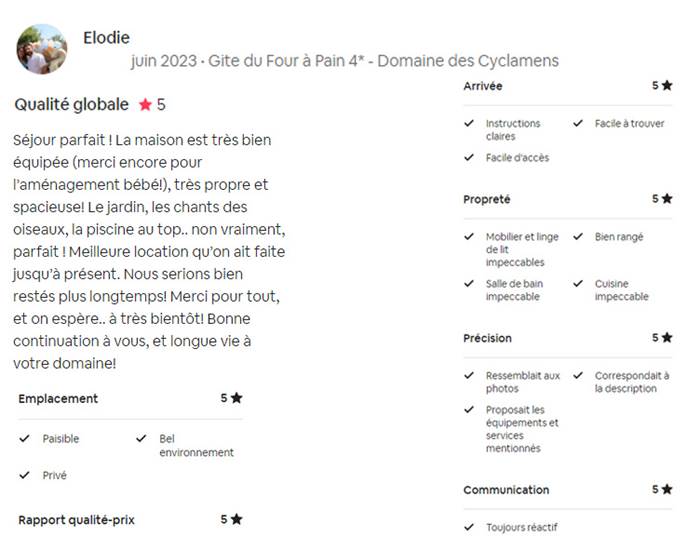
Task: Click the checkmark next to Paisible
Action: (x=25, y=438)
